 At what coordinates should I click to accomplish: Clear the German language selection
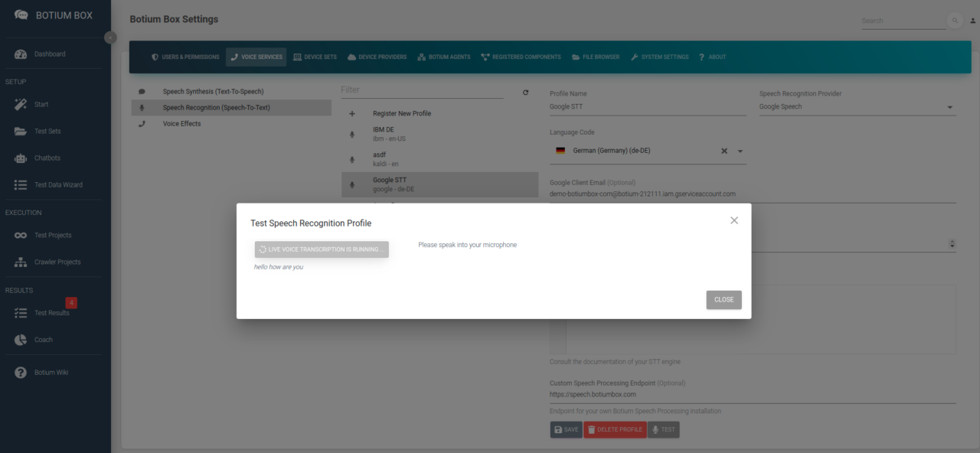pos(724,151)
